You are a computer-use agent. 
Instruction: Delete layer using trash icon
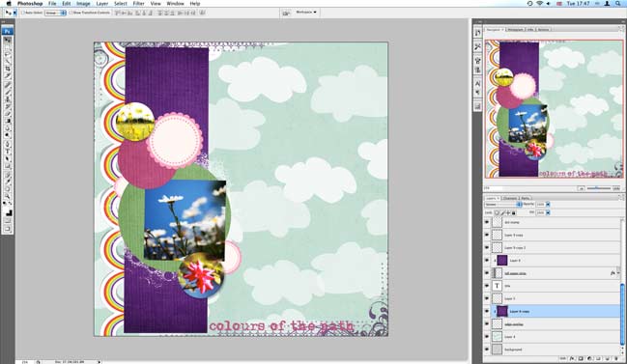tap(616, 358)
